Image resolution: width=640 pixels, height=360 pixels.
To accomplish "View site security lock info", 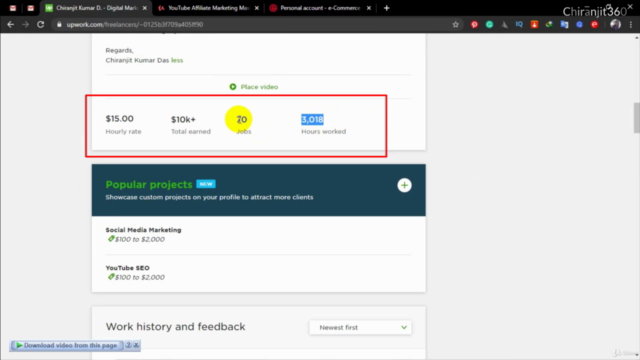I will 59,24.
